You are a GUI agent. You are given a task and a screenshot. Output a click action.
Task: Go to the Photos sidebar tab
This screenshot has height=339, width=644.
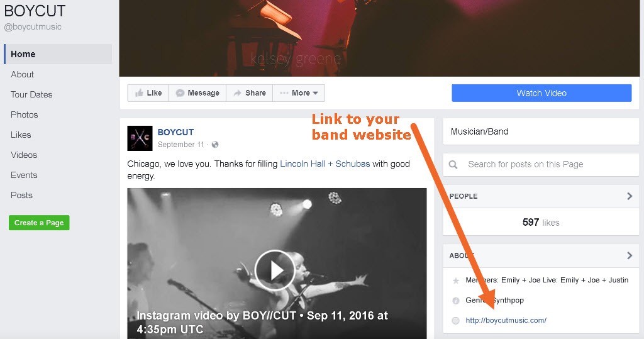(25, 114)
